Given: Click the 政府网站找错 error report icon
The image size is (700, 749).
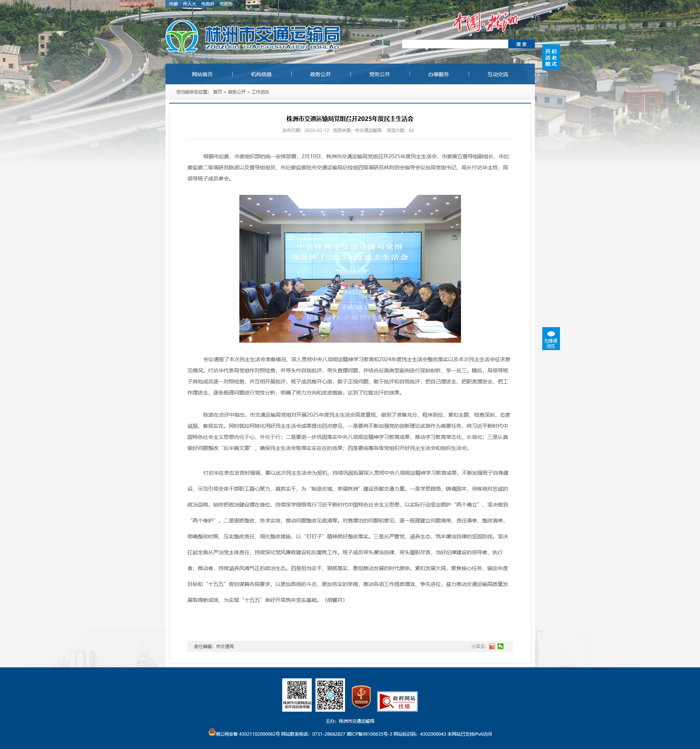Looking at the screenshot, I should pyautogui.click(x=397, y=702).
